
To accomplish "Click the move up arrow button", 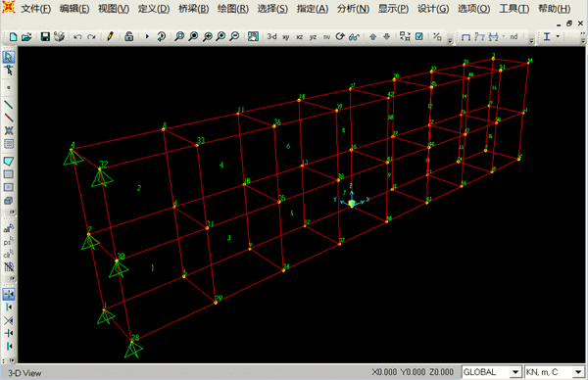I will (372, 36).
